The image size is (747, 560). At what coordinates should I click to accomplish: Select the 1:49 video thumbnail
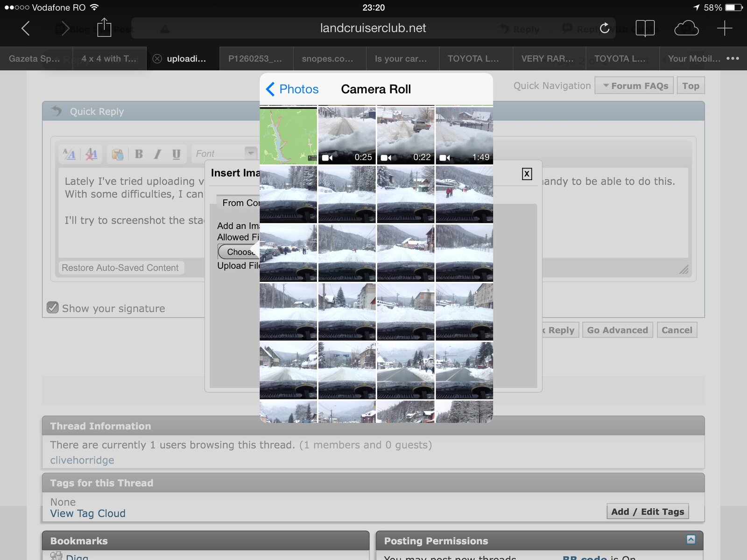click(464, 135)
